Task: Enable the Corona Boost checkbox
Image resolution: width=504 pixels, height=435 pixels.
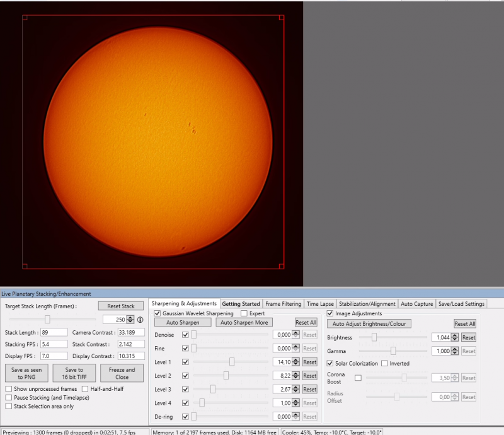Action: click(x=358, y=378)
